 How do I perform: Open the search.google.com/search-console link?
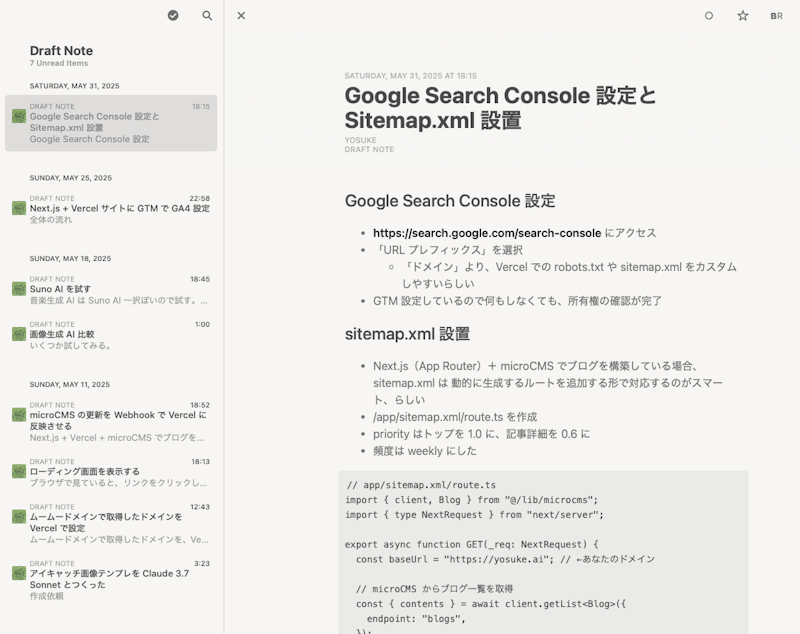tap(487, 233)
